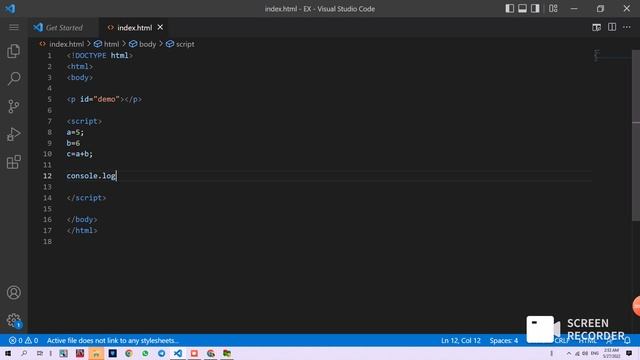Close the index.html tab

(x=160, y=27)
